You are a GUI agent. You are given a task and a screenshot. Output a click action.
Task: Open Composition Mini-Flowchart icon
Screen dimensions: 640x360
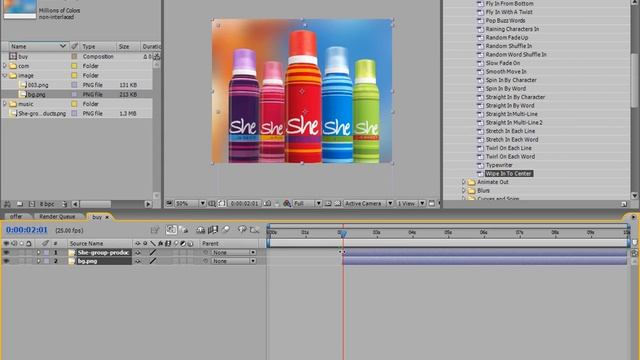pyautogui.click(x=155, y=230)
